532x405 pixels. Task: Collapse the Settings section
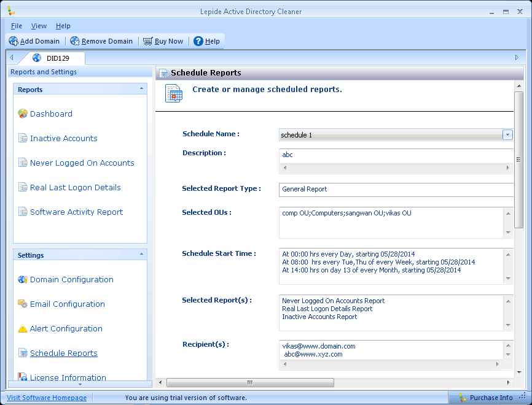click(141, 254)
